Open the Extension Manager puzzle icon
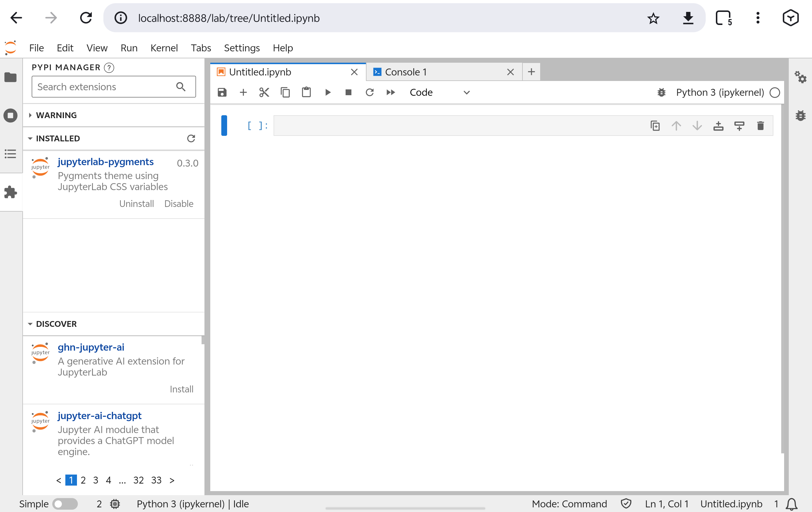Image resolution: width=812 pixels, height=512 pixels. pos(11,192)
